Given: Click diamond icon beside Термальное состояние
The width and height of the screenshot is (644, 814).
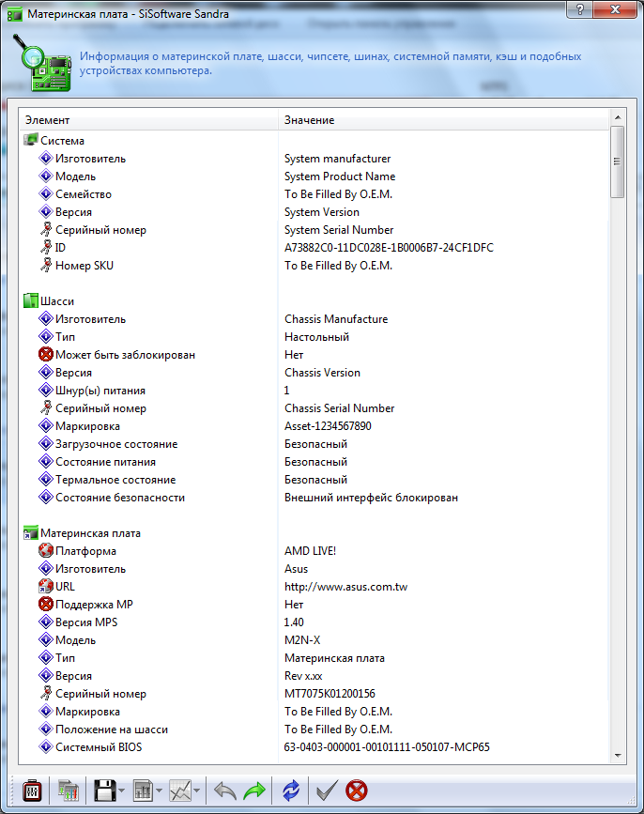Looking at the screenshot, I should (x=46, y=479).
